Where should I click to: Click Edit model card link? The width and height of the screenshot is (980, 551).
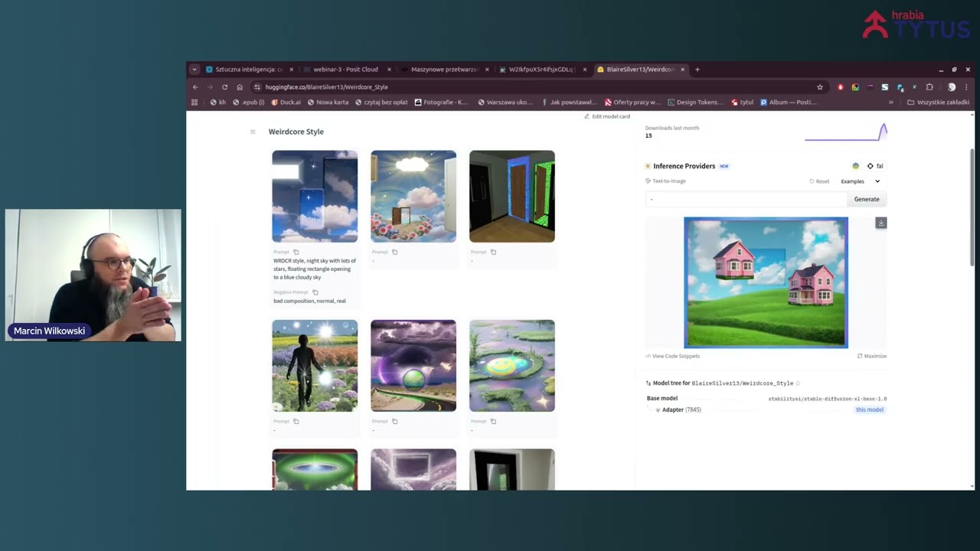tap(607, 116)
